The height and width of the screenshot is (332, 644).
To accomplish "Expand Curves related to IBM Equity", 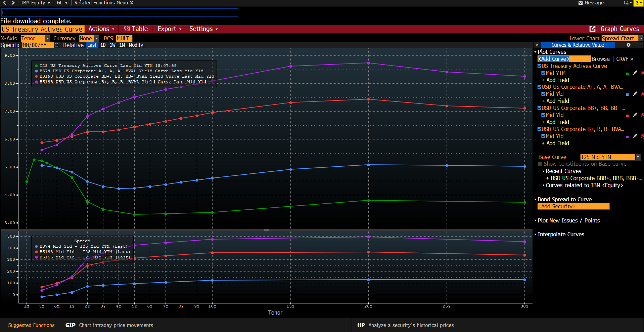I will coord(544,185).
